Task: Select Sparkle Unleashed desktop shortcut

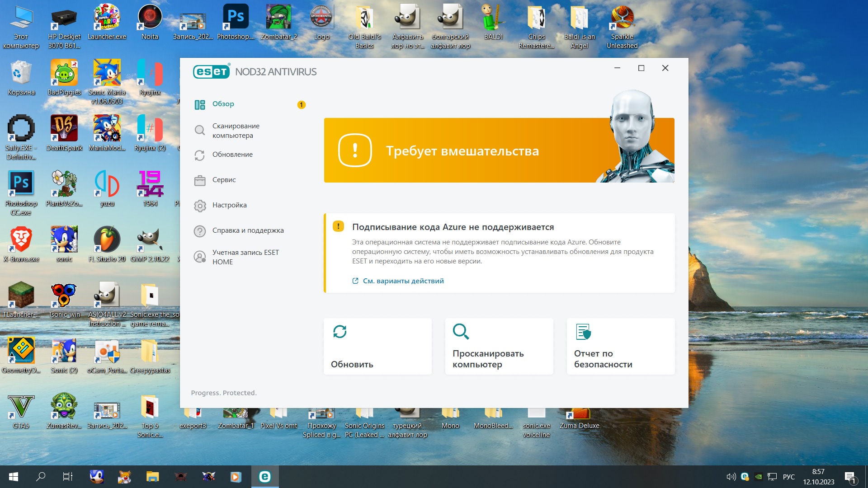Action: coord(622,27)
